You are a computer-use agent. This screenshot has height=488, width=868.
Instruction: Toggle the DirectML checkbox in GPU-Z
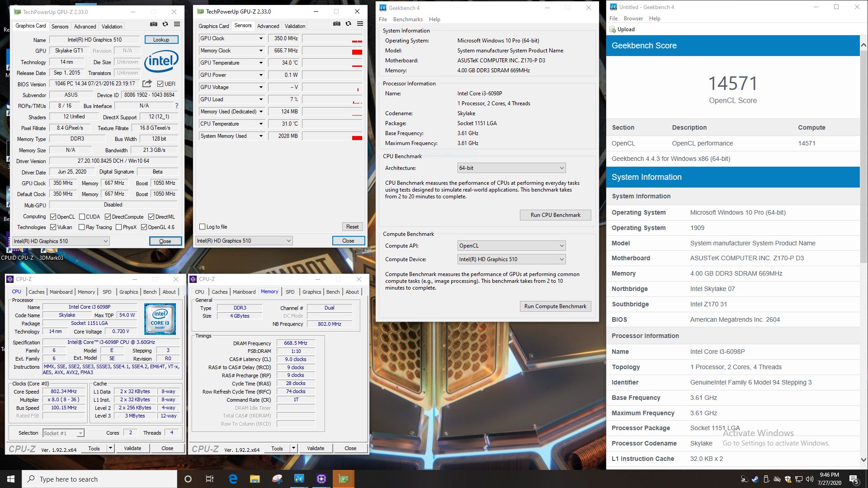(151, 217)
